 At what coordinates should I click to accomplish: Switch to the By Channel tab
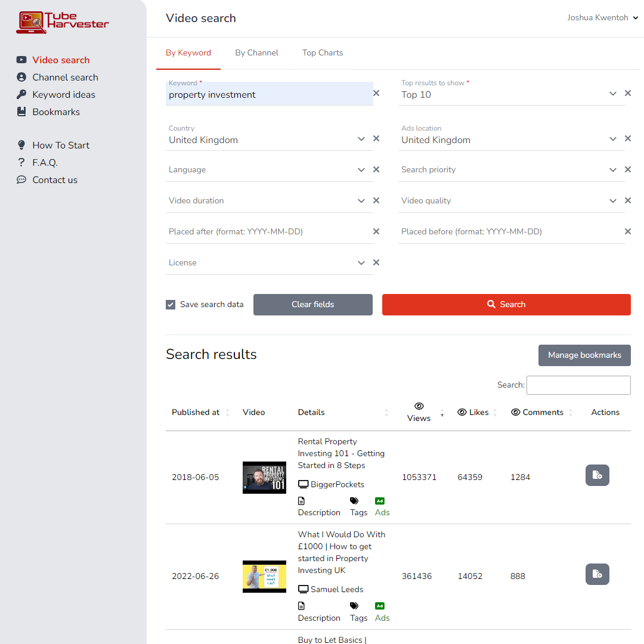pyautogui.click(x=256, y=52)
